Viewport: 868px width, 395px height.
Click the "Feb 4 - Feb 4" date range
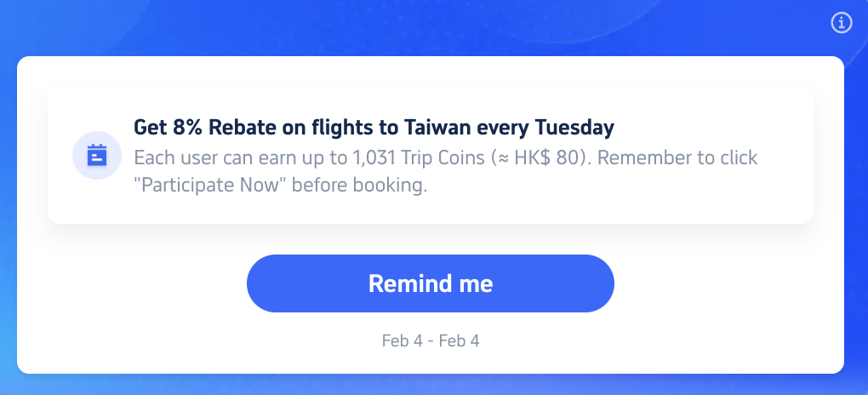(x=431, y=341)
